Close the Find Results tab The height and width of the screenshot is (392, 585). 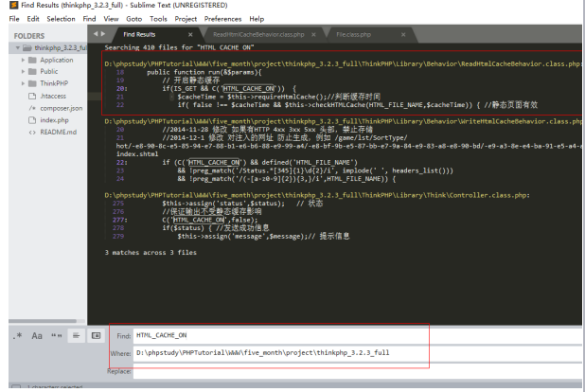point(190,34)
